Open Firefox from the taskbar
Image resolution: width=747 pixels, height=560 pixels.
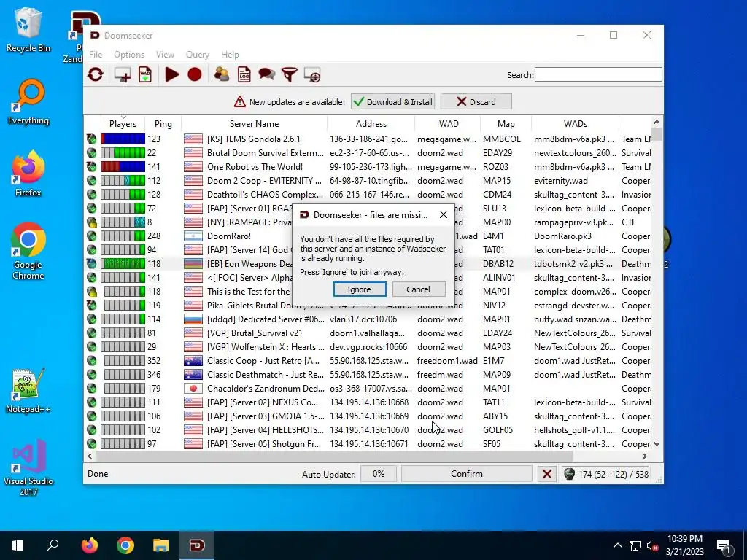90,545
